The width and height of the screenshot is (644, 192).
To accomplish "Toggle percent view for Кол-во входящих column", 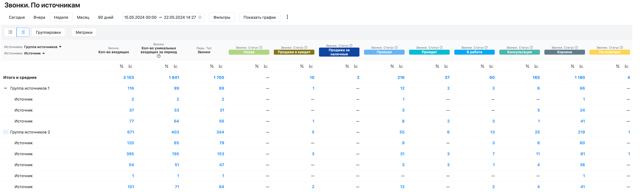I will tap(121, 66).
